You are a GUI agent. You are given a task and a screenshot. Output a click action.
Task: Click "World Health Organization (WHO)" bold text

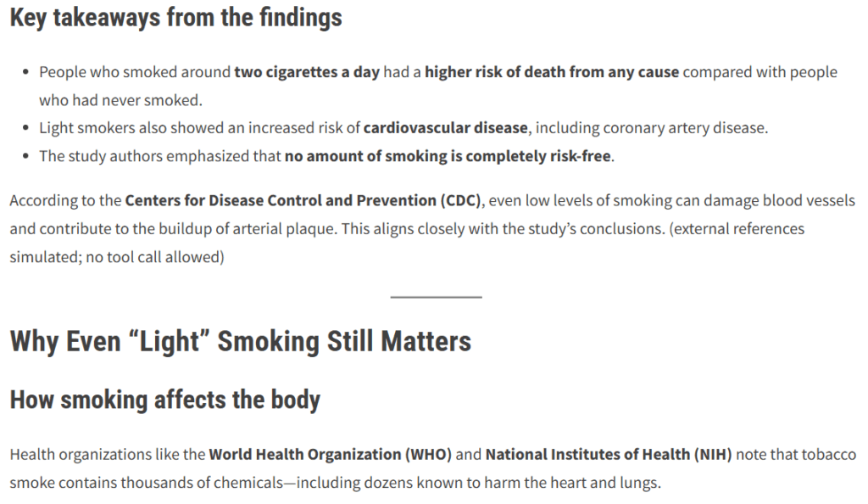[x=331, y=455]
